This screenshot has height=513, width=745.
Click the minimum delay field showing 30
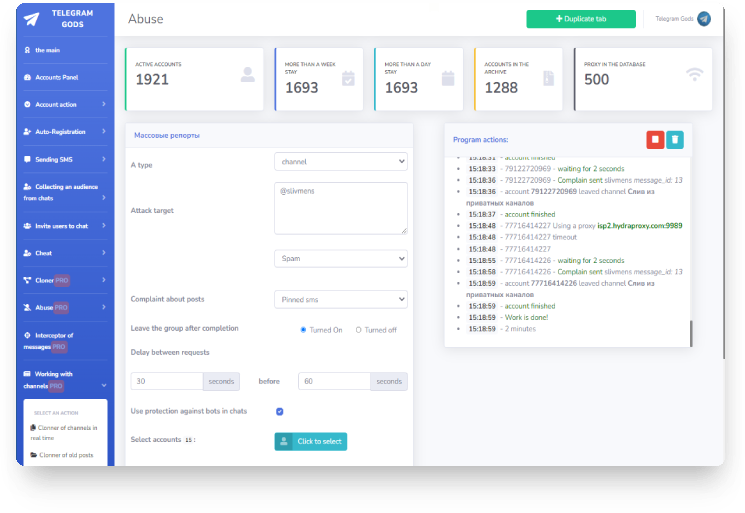click(x=167, y=381)
